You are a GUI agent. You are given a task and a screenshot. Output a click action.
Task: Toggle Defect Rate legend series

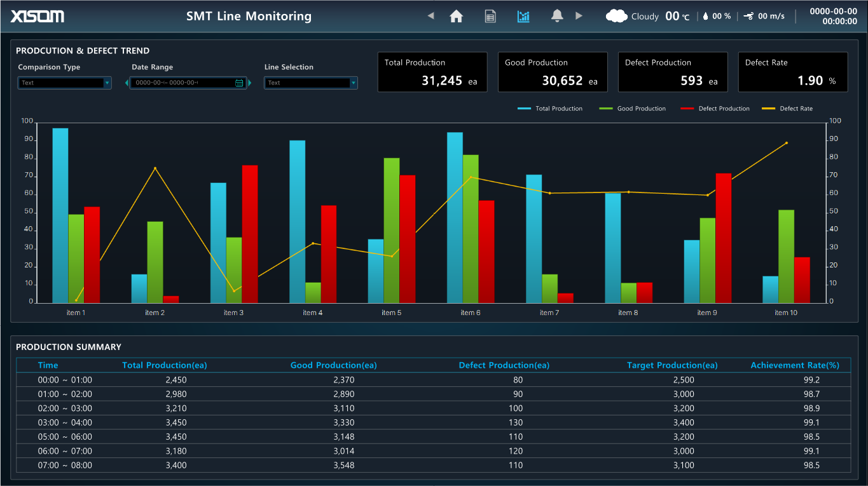coord(787,109)
